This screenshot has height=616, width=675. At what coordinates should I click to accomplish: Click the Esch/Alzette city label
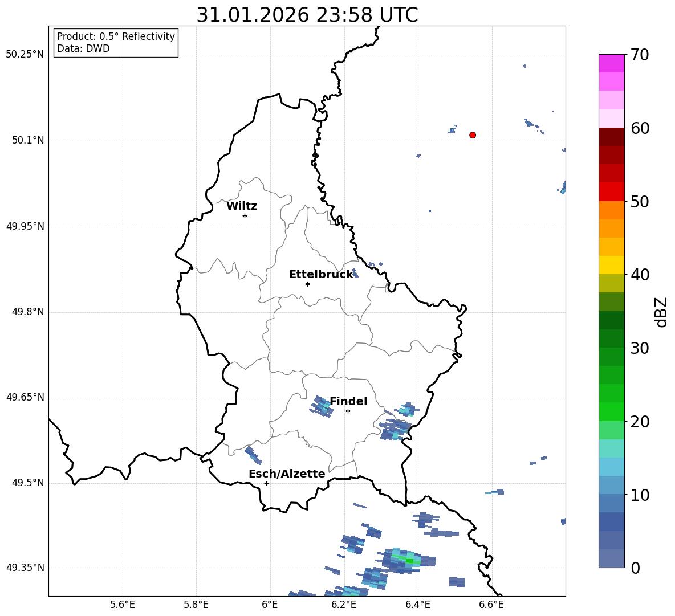click(287, 474)
